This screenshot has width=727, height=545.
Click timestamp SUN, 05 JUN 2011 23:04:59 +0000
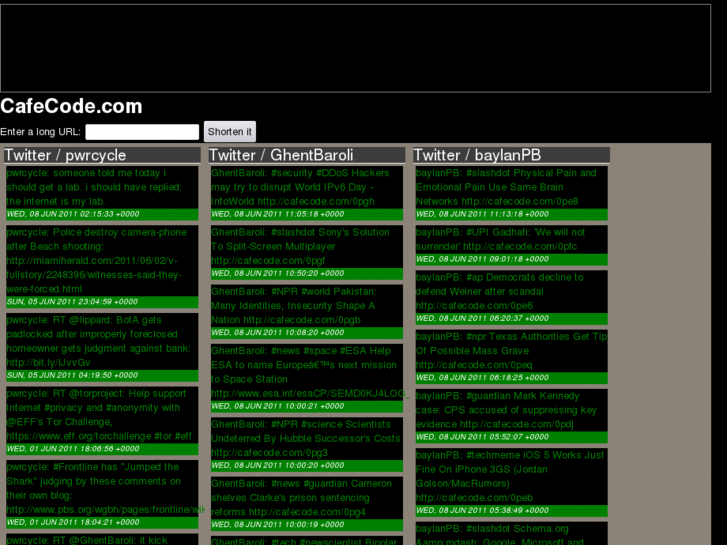(x=72, y=302)
